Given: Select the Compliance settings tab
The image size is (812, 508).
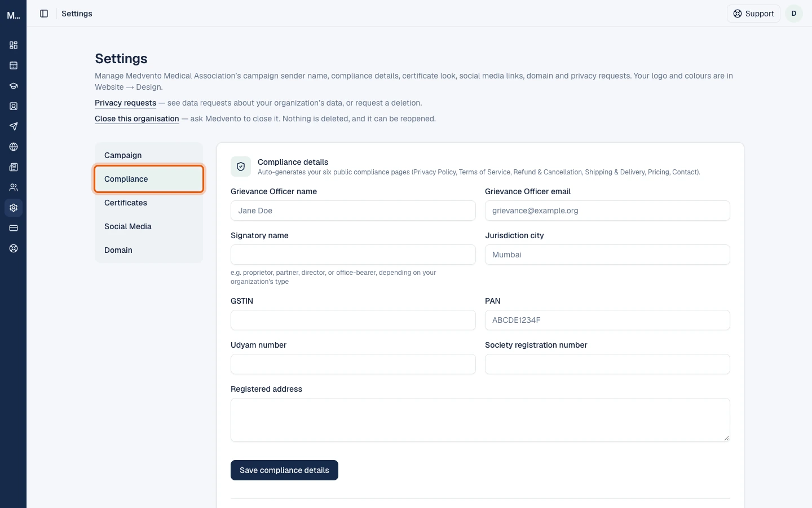Looking at the screenshot, I should tap(149, 179).
